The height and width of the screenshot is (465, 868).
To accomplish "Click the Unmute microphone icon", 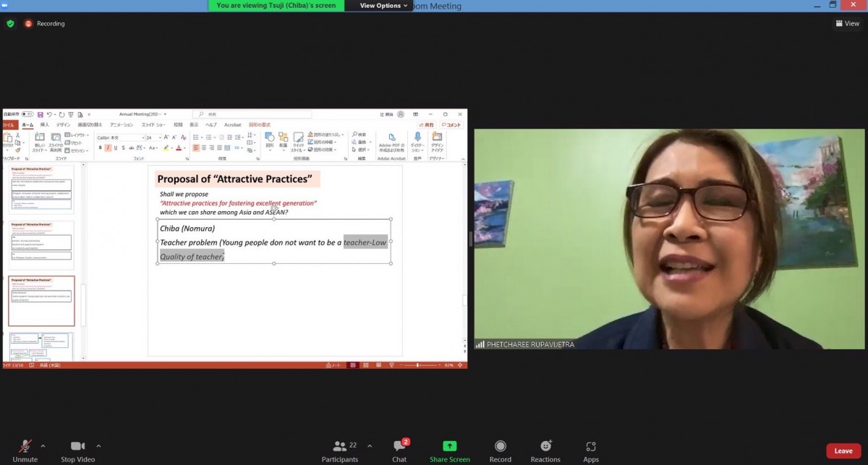I will (25, 446).
